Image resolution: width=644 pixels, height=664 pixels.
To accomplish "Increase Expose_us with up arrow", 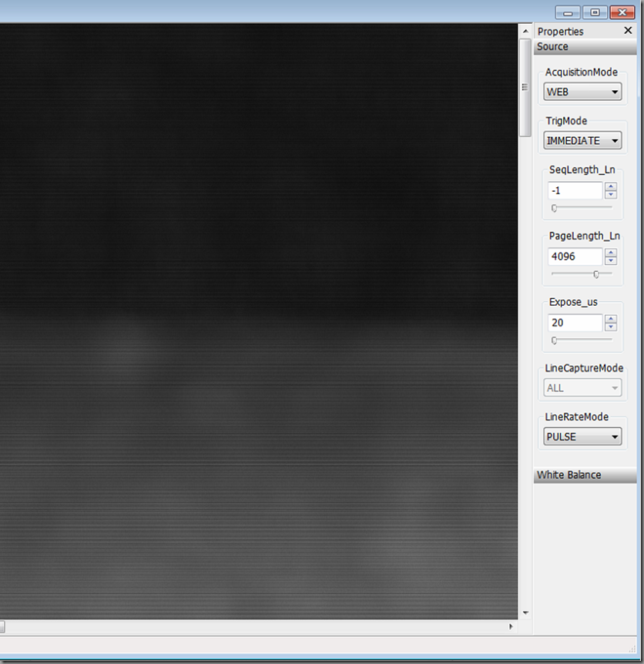I will [x=611, y=318].
